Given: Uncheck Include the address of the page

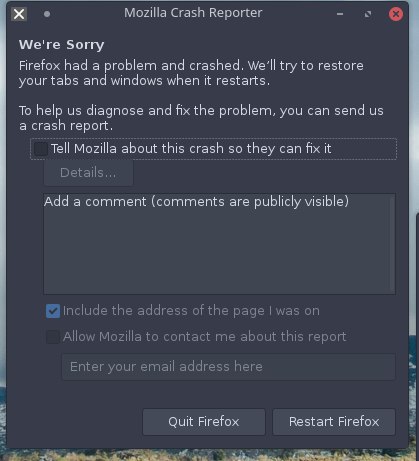Looking at the screenshot, I should click(x=53, y=311).
